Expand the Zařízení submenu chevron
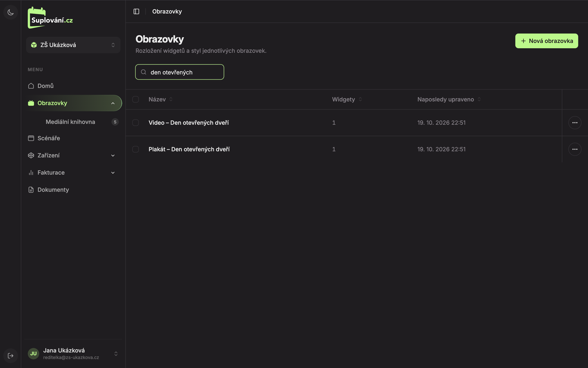The width and height of the screenshot is (588, 368). 113,156
